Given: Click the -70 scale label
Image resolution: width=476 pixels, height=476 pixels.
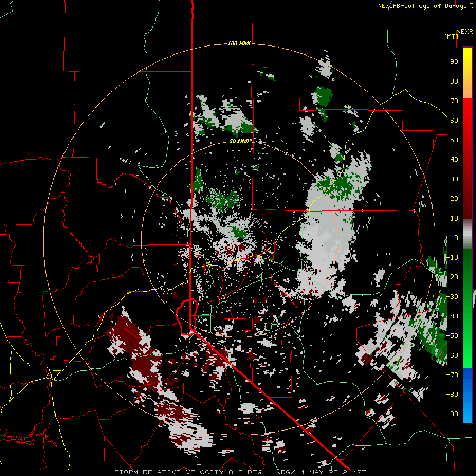Looking at the screenshot, I should click(x=452, y=375).
